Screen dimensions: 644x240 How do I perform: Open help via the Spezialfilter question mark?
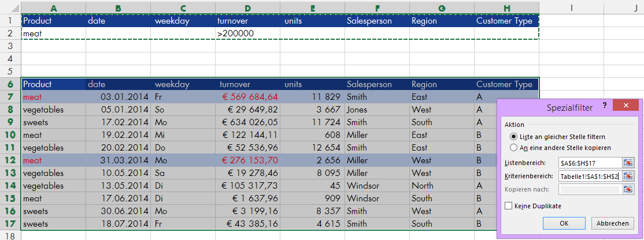coord(605,106)
